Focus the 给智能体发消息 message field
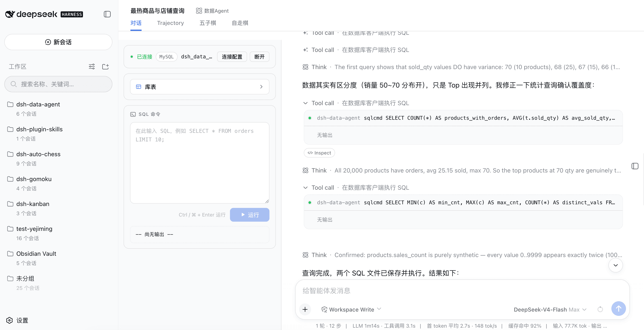 462,291
